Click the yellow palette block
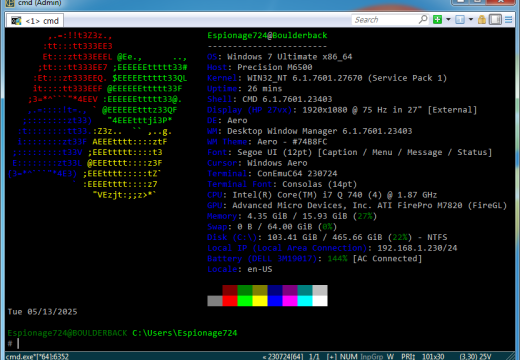 (260, 301)
